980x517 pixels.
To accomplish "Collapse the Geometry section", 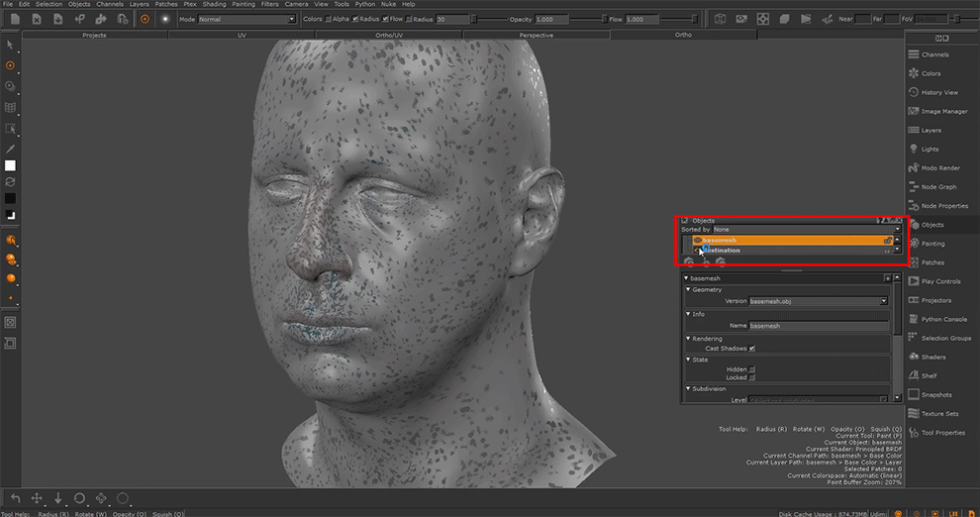I will pos(688,290).
